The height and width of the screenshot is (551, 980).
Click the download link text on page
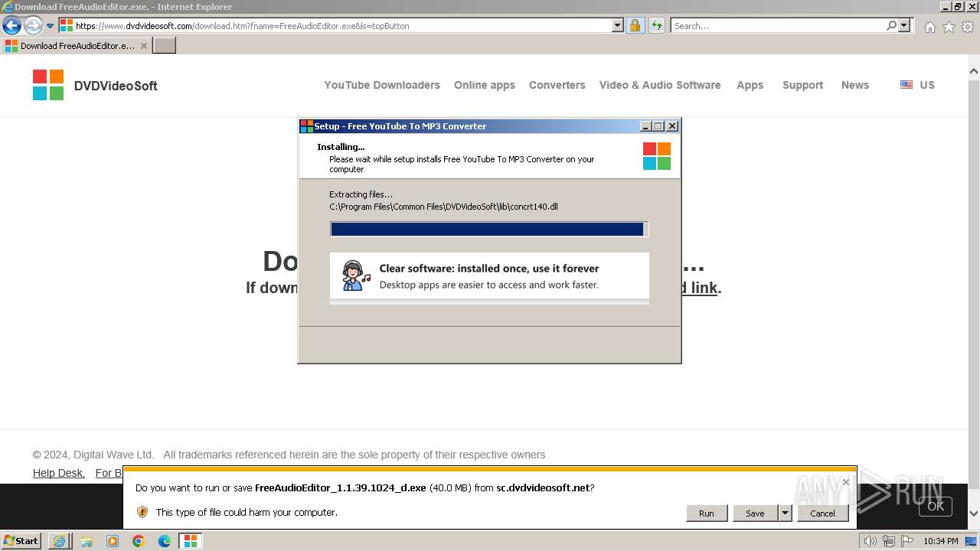(x=699, y=288)
